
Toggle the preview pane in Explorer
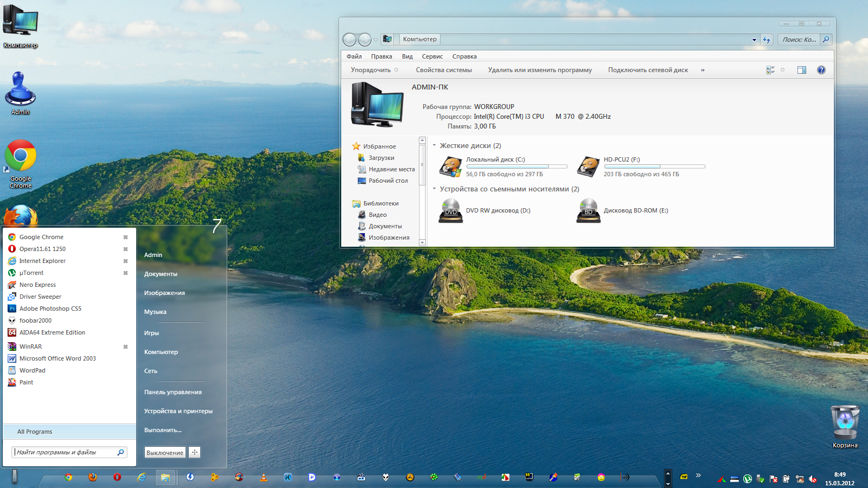(802, 70)
